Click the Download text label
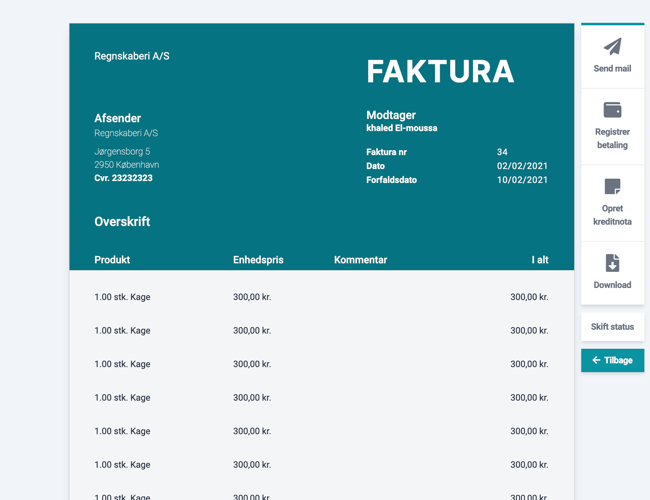The width and height of the screenshot is (650, 500). tap(612, 285)
